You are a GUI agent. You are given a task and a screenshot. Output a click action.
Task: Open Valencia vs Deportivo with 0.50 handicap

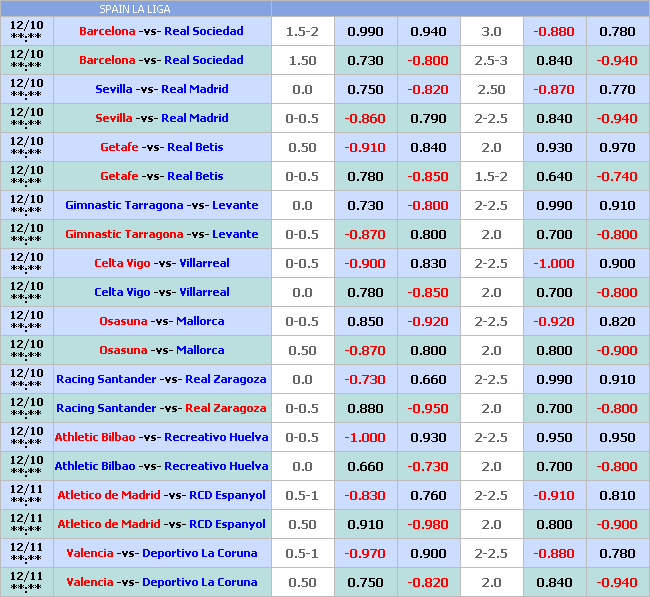161,582
